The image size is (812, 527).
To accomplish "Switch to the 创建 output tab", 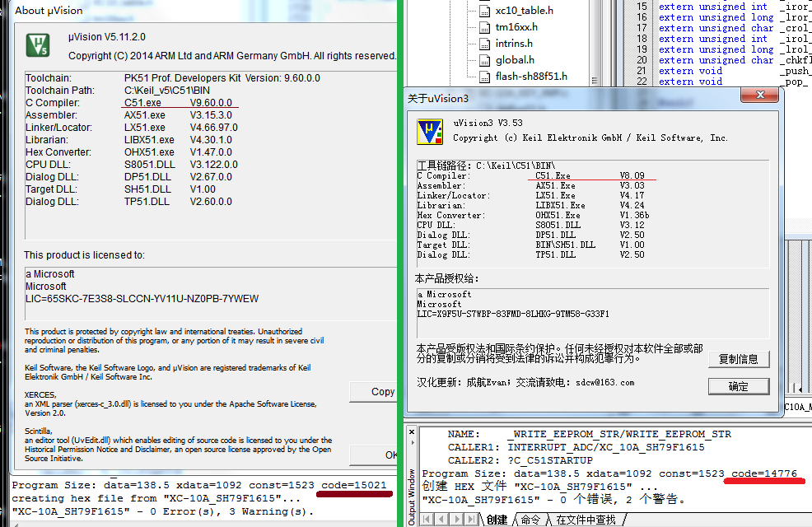I will (497, 520).
